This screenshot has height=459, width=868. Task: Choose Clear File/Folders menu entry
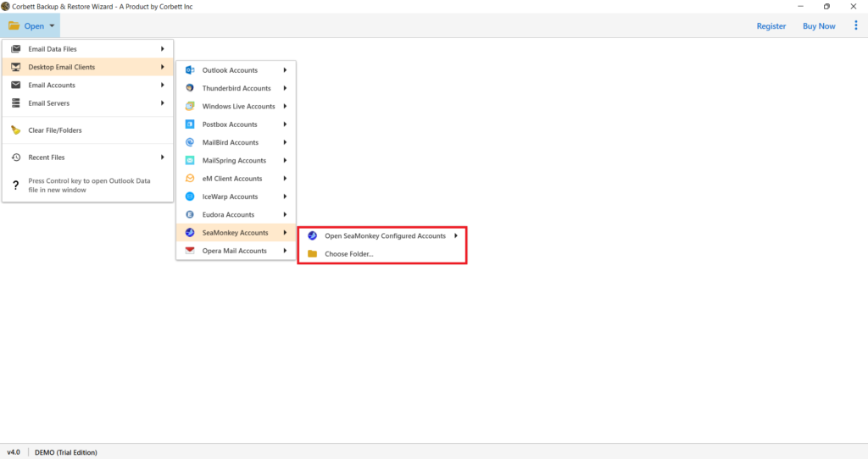pos(87,130)
